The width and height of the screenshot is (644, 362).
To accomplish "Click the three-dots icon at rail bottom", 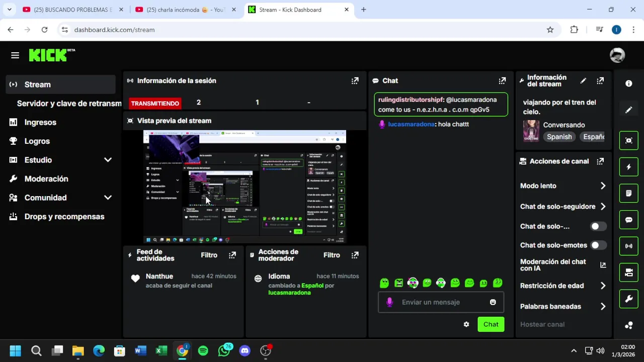I will (x=629, y=325).
